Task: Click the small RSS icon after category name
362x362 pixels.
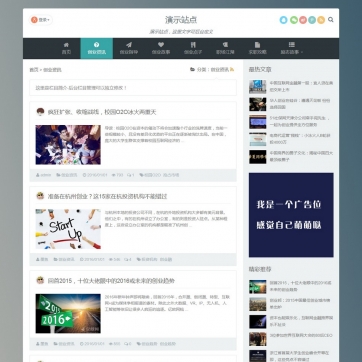Action: [x=232, y=69]
